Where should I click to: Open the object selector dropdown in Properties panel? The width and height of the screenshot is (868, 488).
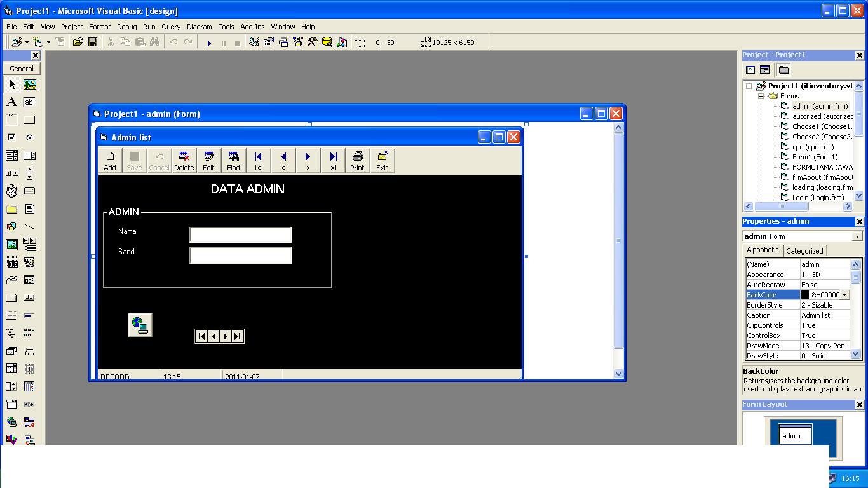856,236
